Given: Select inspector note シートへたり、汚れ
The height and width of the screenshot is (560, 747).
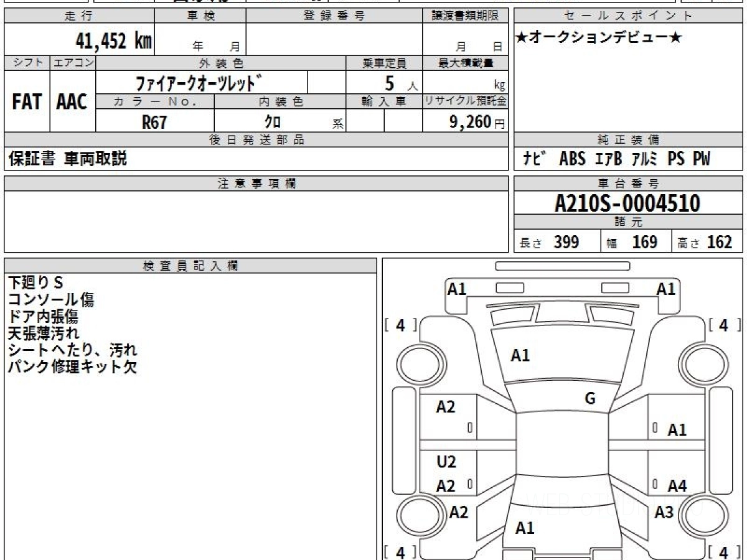Looking at the screenshot, I should [72, 350].
